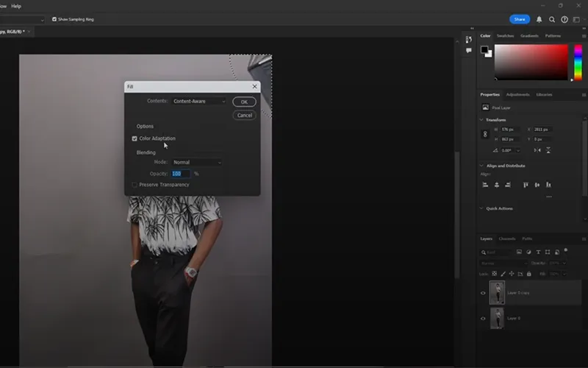Screen dimensions: 588x368
Task: Enable the Preserve Transparency checkbox
Action: [135, 185]
